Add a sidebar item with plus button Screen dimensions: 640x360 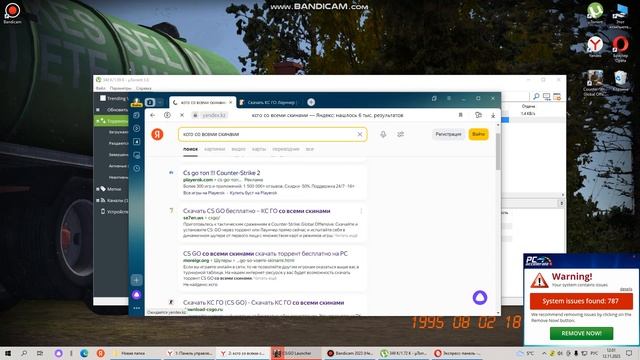coord(137,280)
